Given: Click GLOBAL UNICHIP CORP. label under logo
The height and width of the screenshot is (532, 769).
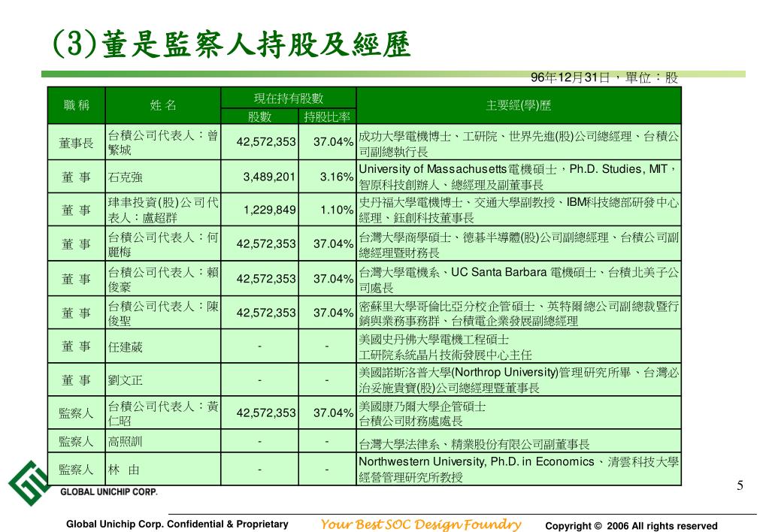Looking at the screenshot, I should [108, 491].
